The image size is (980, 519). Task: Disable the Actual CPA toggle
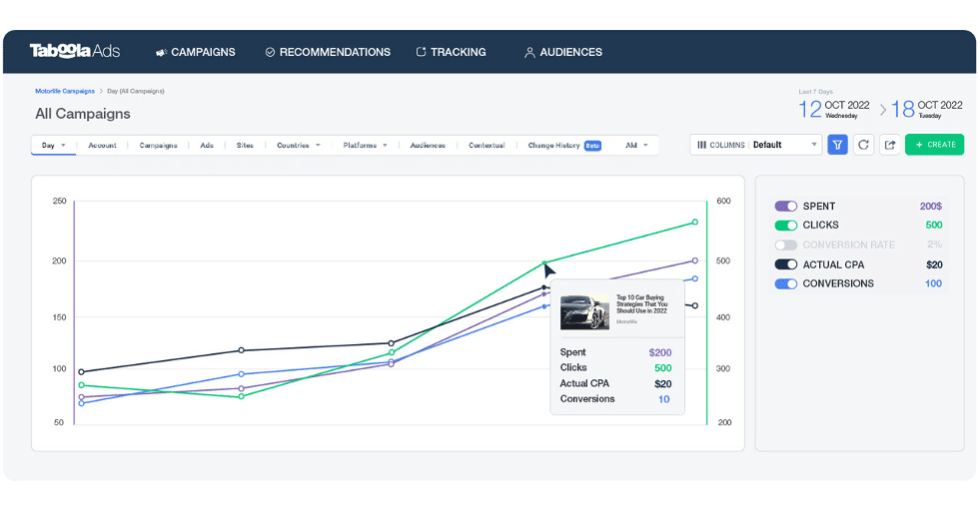click(785, 264)
